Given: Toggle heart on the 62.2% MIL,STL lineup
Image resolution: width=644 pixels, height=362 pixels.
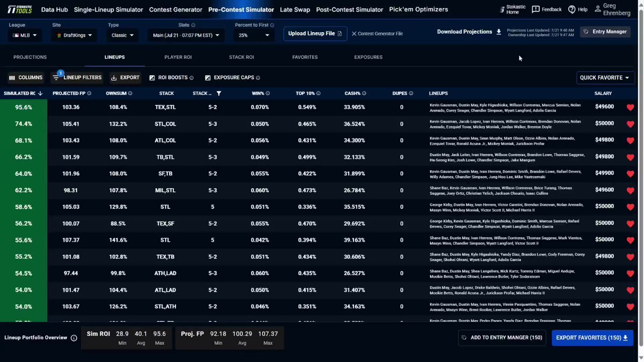Looking at the screenshot, I should point(631,190).
